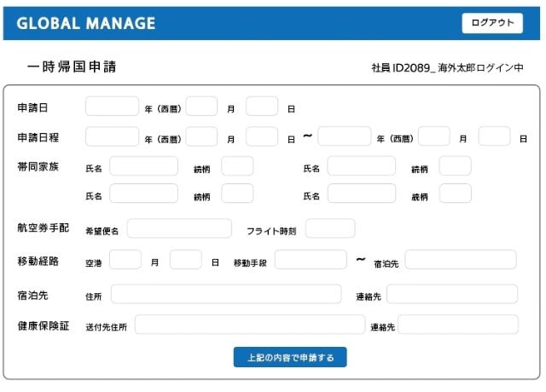Select the 申請日 month input box
Viewport: 546px width, 392px height.
[x=202, y=107]
